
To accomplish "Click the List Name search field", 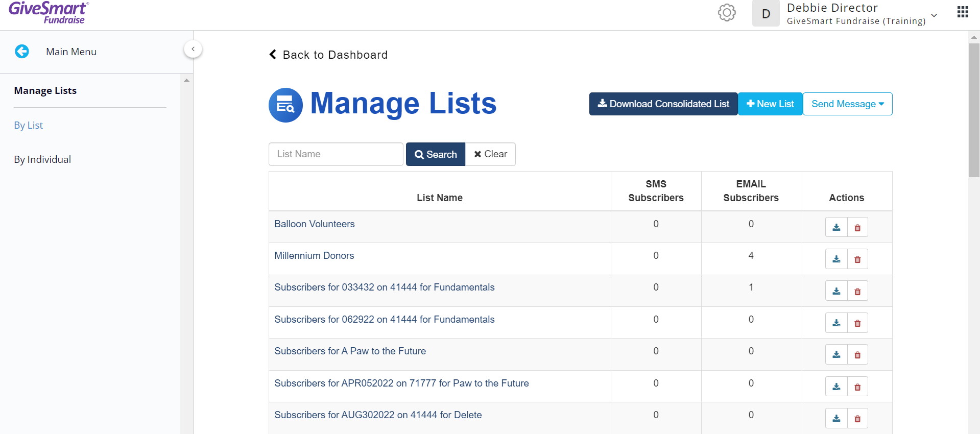I will tap(336, 154).
